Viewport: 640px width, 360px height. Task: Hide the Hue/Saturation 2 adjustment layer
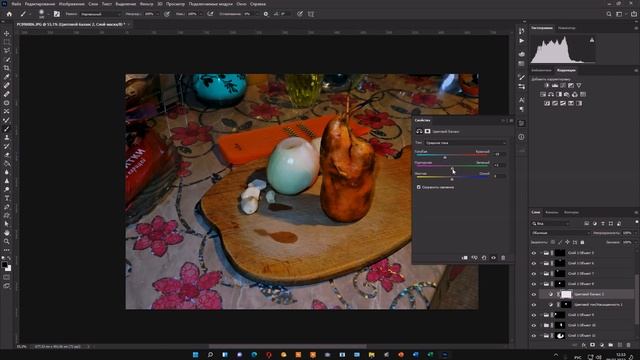pos(533,305)
